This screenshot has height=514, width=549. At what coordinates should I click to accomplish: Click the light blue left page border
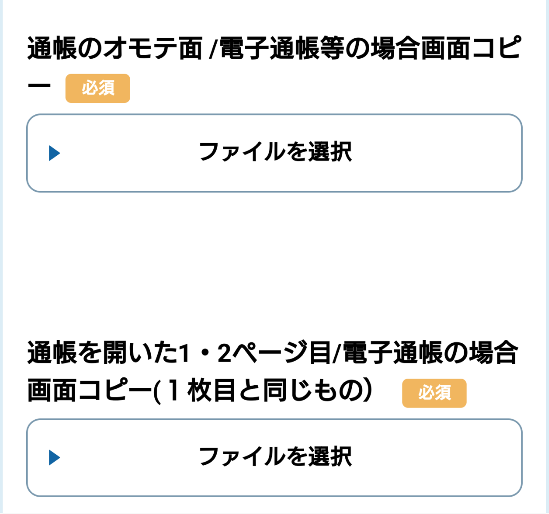[x=1, y=257]
